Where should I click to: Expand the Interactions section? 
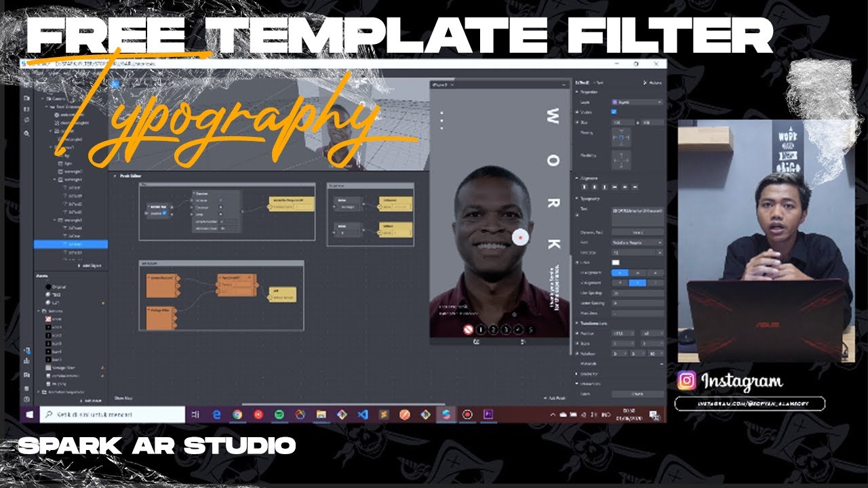[577, 384]
